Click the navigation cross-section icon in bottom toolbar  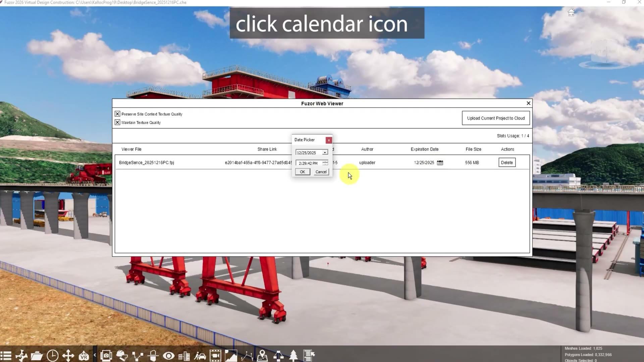tap(21, 356)
